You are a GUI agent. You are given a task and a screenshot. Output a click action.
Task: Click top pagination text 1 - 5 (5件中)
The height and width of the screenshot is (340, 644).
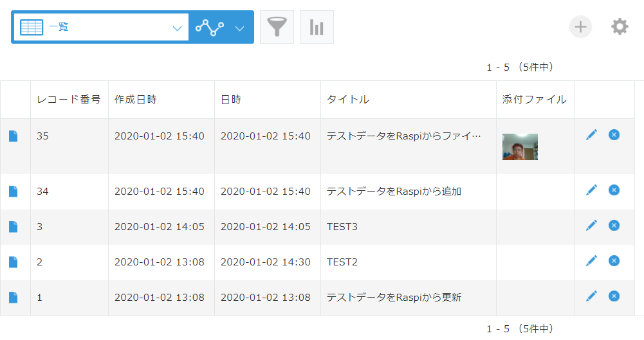click(x=520, y=67)
